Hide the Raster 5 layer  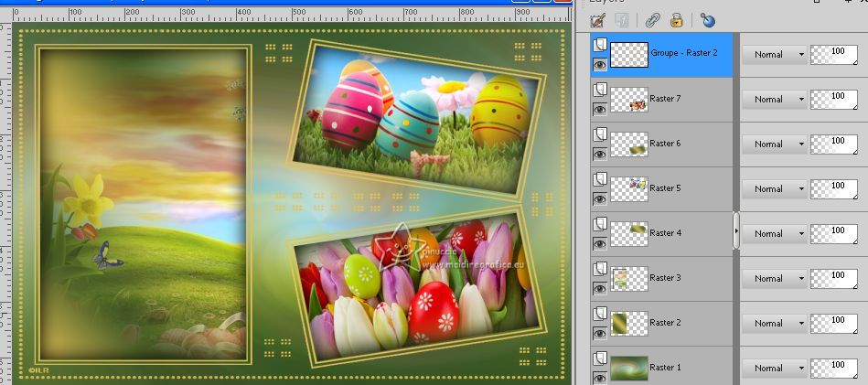(600, 199)
